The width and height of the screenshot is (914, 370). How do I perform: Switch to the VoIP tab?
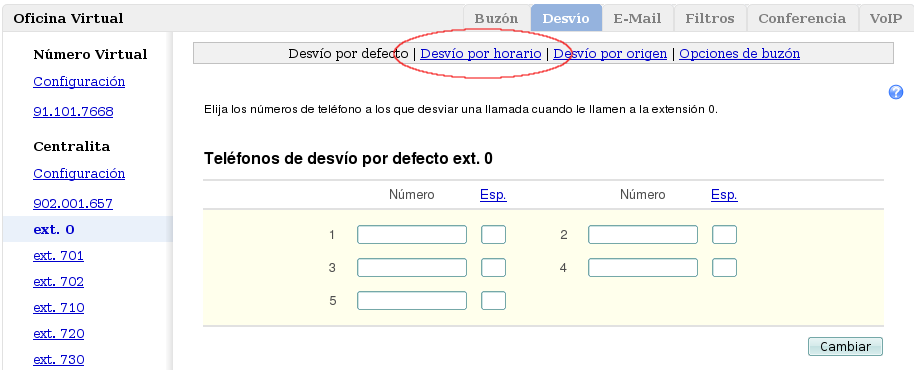pyautogui.click(x=886, y=18)
